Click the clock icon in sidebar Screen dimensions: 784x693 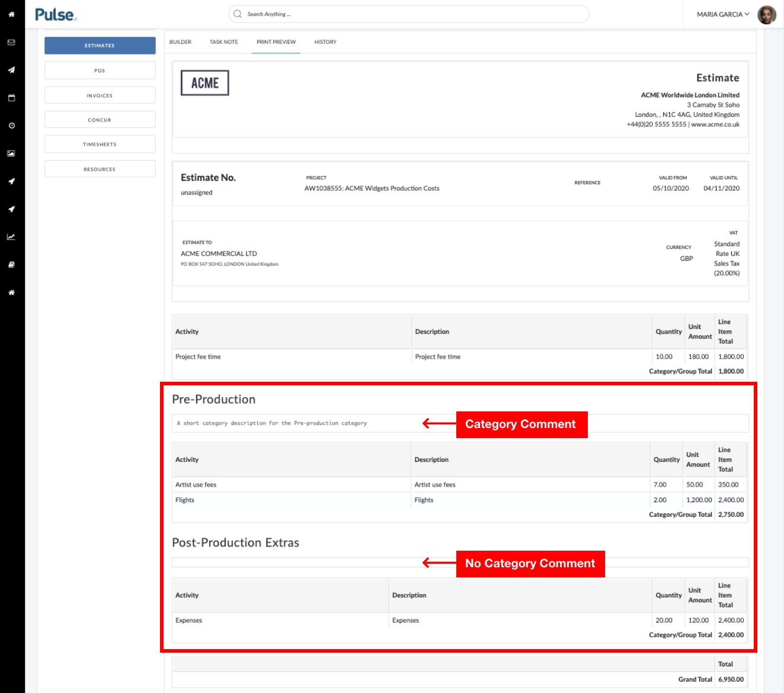(11, 126)
